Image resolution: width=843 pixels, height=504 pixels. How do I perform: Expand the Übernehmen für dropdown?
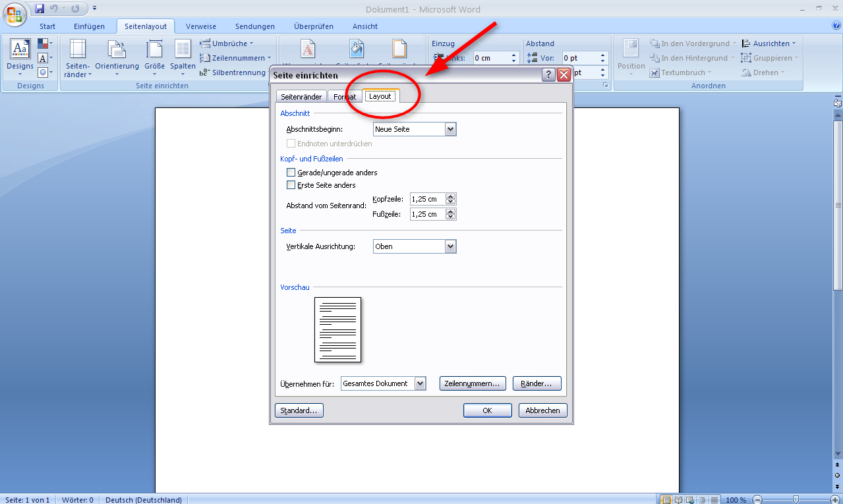point(421,383)
